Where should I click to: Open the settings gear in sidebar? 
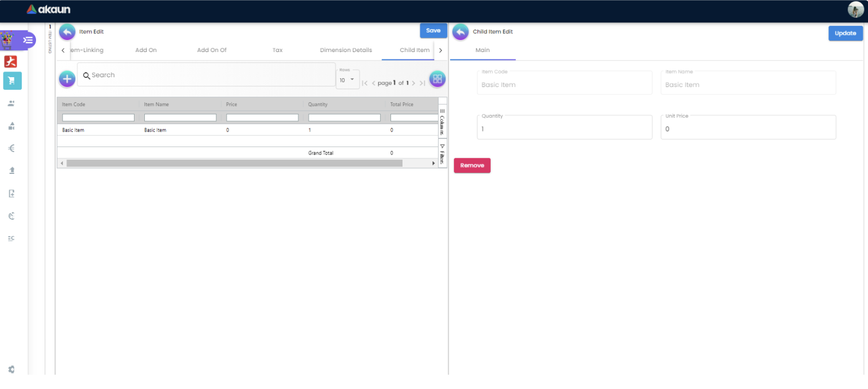(11, 370)
